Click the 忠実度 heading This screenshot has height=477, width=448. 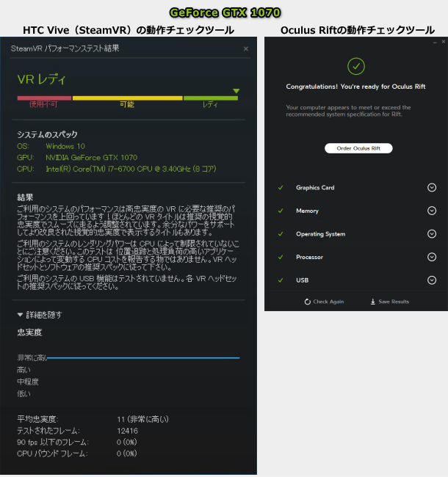(x=29, y=332)
